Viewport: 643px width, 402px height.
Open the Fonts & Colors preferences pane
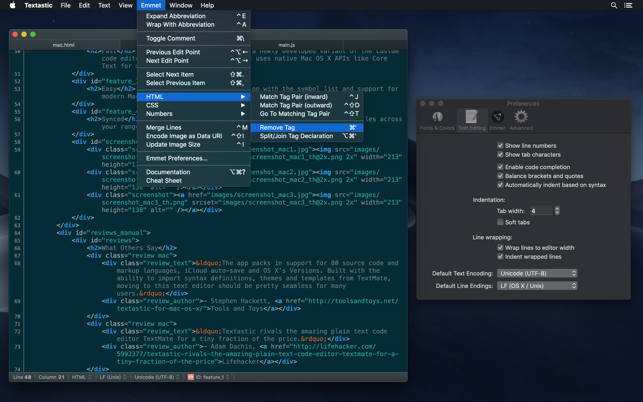coord(437,120)
